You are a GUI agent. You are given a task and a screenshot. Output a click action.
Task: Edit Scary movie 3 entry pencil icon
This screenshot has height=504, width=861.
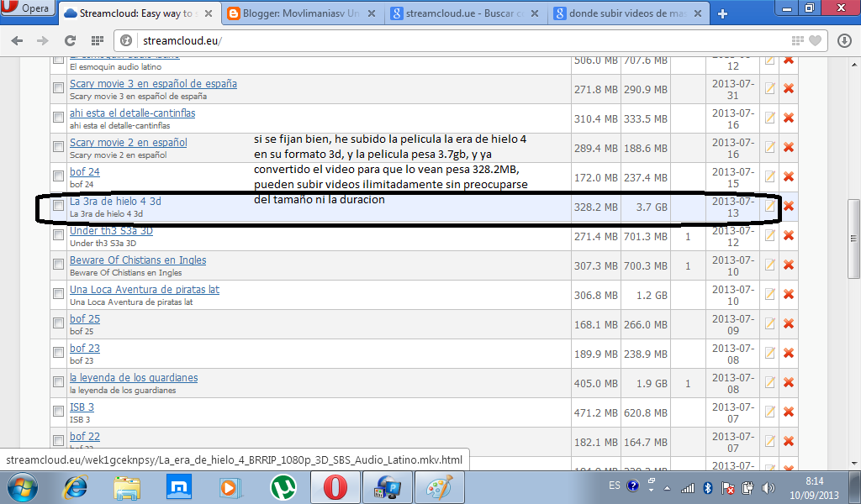pos(770,88)
